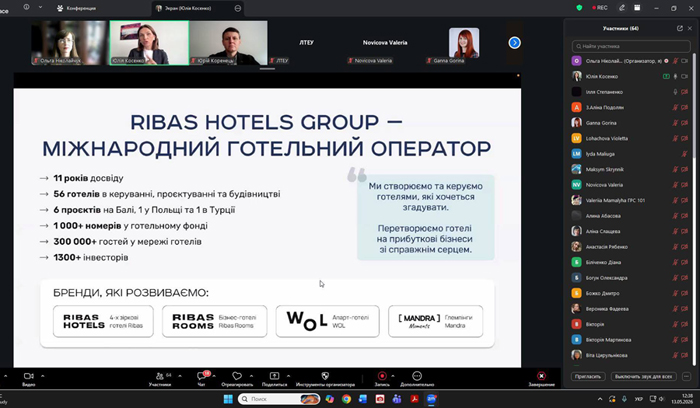Select participant Віта Цирульнікова in list
700x408 pixels.
[630, 355]
